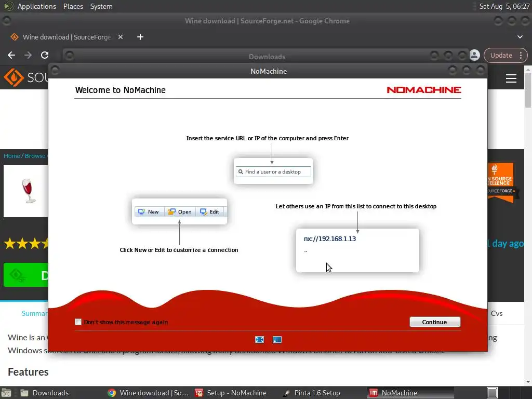Click the Chrome profile avatar icon
532x399 pixels.
[475, 55]
